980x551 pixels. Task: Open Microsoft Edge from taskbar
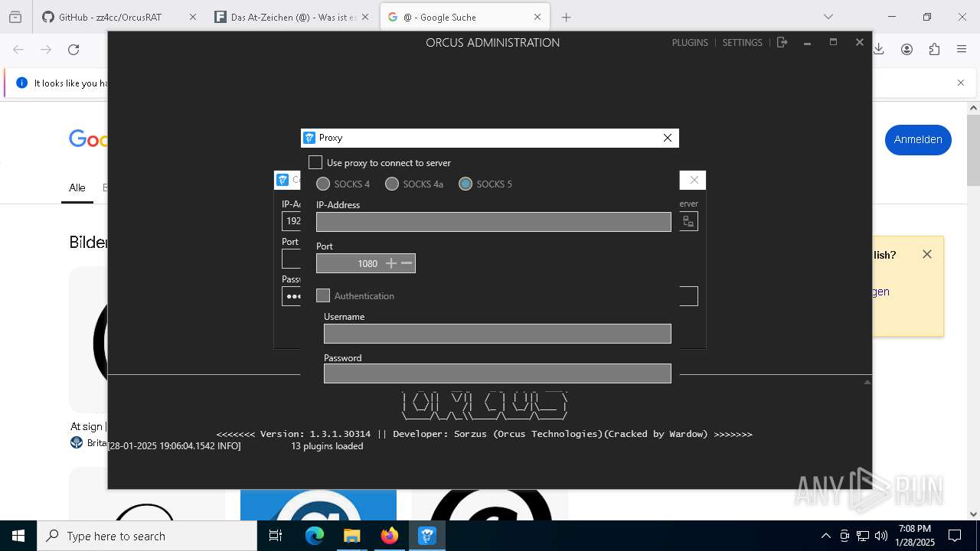pos(315,536)
